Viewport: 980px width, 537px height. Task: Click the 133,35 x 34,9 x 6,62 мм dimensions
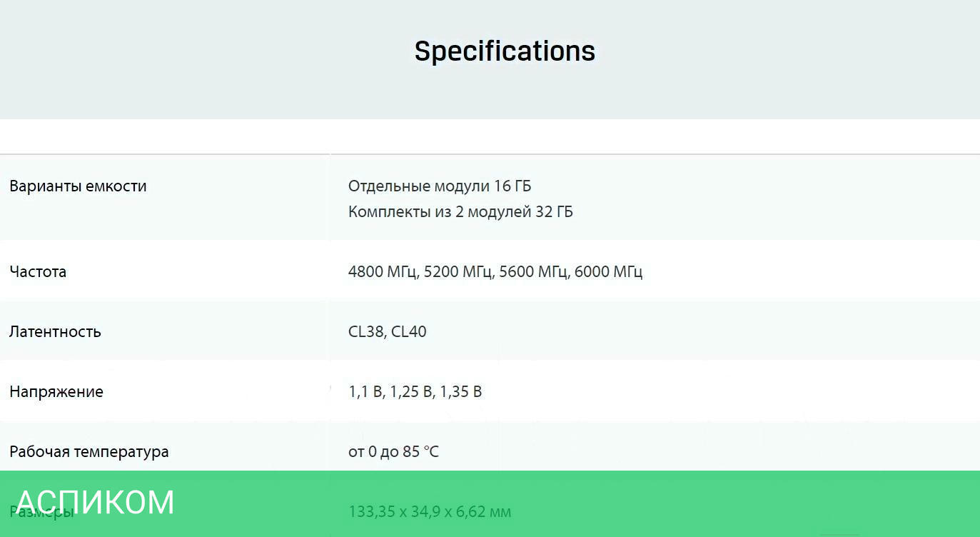(x=430, y=512)
